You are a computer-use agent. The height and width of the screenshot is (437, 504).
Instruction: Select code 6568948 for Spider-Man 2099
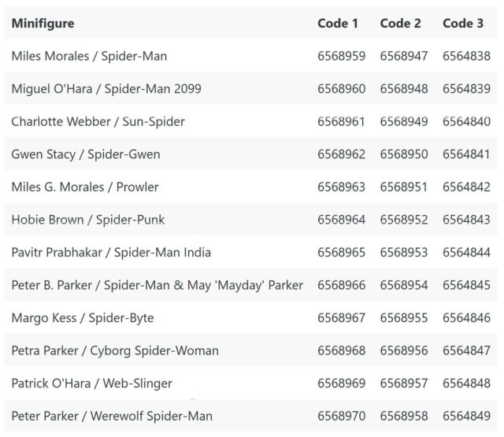404,89
